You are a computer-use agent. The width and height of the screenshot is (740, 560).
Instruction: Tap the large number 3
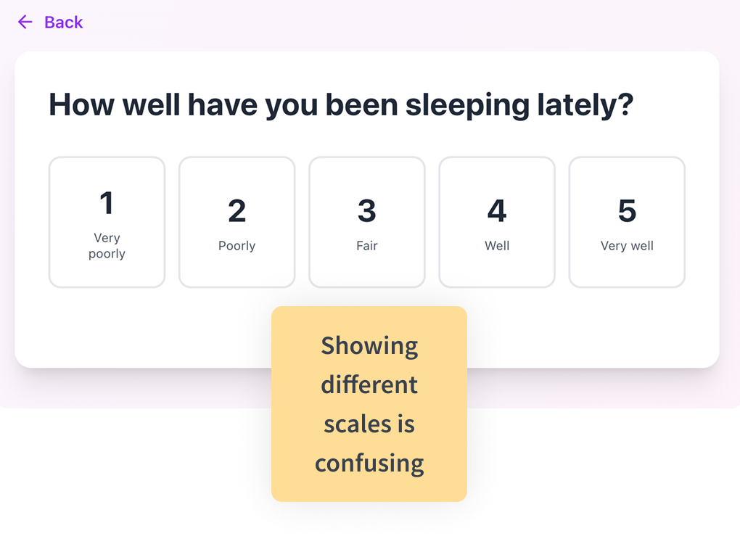pos(367,210)
